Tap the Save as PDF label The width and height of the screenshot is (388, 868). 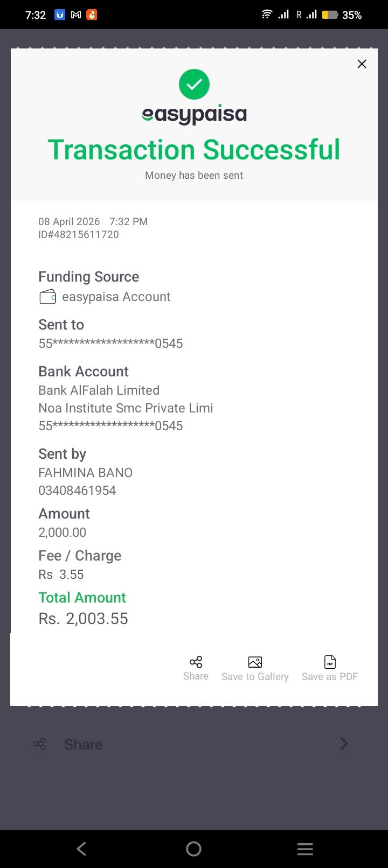[330, 677]
